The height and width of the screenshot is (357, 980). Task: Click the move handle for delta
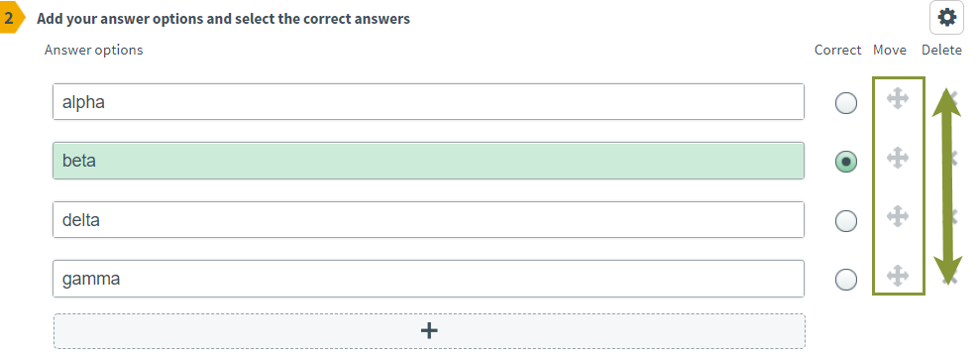[x=898, y=216]
